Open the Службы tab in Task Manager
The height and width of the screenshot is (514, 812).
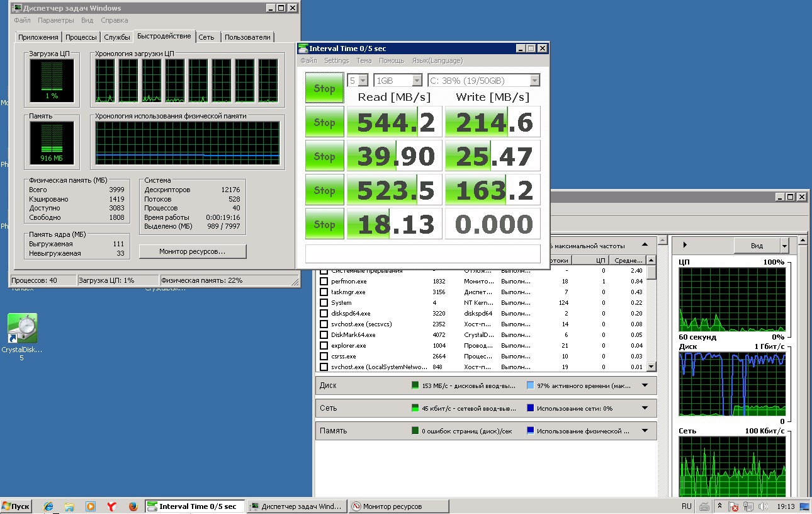tap(117, 37)
